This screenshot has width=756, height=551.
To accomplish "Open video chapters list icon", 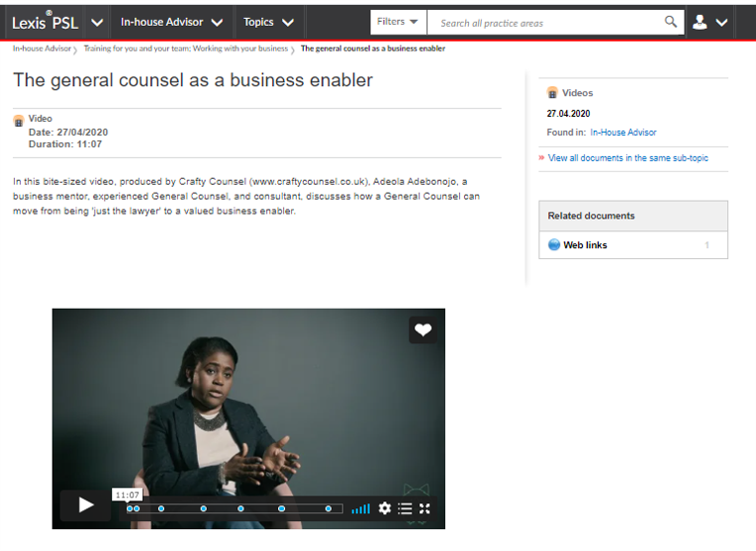I will (405, 508).
